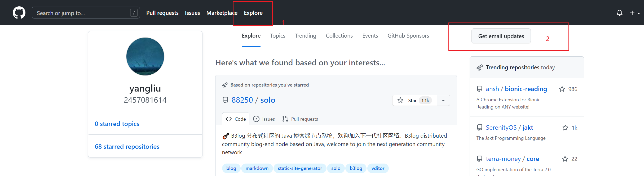This screenshot has width=644, height=176.
Task: Select the Code tab of solo
Action: (236, 119)
